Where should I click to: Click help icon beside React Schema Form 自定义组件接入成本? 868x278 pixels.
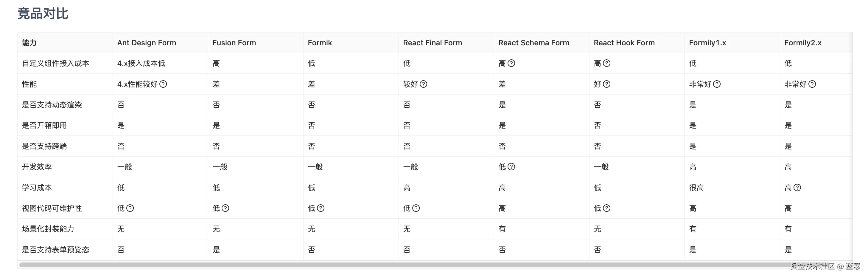511,63
